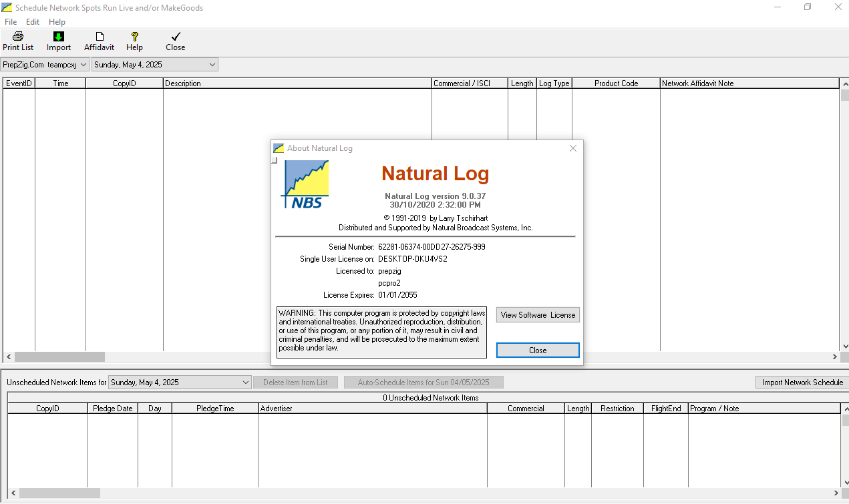Screen dimensions: 849x504
Task: Click About Natural Log title bar icon
Action: tap(279, 148)
